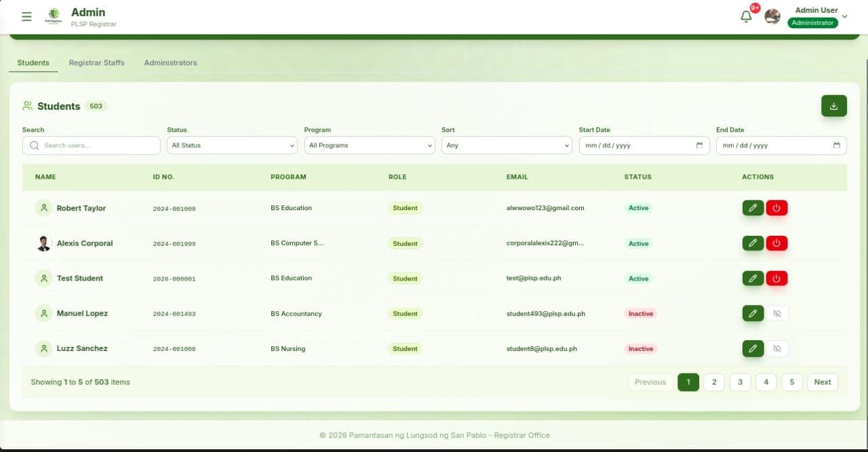Click the Students heading group icon
868x452 pixels.
pos(28,106)
